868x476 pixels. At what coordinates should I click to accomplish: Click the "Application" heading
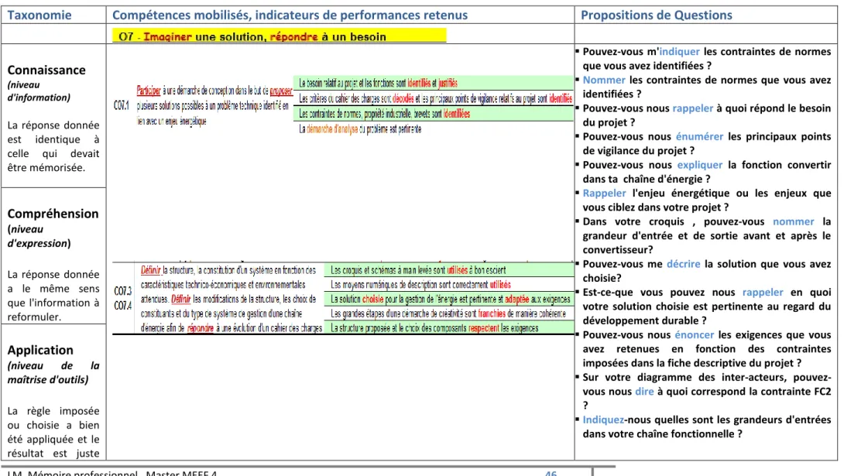[39, 351]
